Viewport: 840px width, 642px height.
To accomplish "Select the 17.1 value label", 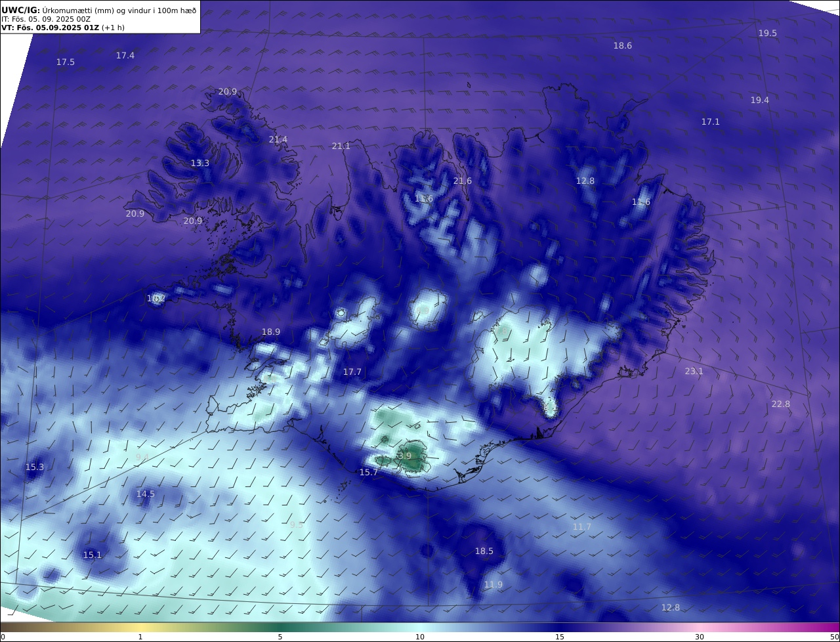I will coord(711,122).
